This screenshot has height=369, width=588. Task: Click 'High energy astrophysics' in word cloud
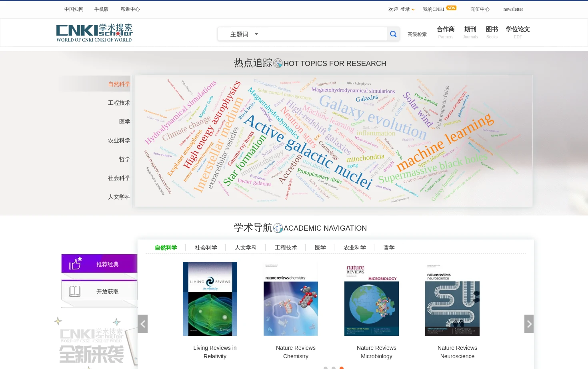[212, 124]
